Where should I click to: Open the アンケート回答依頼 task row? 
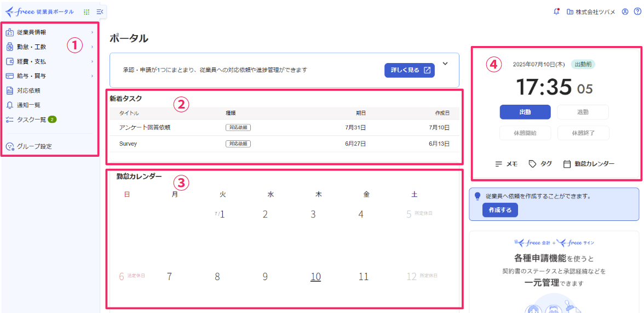284,128
